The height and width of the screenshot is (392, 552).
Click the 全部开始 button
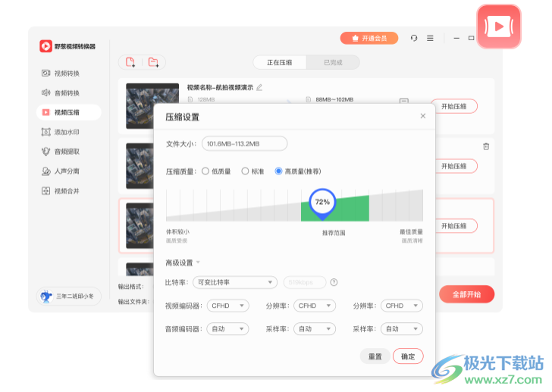click(467, 294)
